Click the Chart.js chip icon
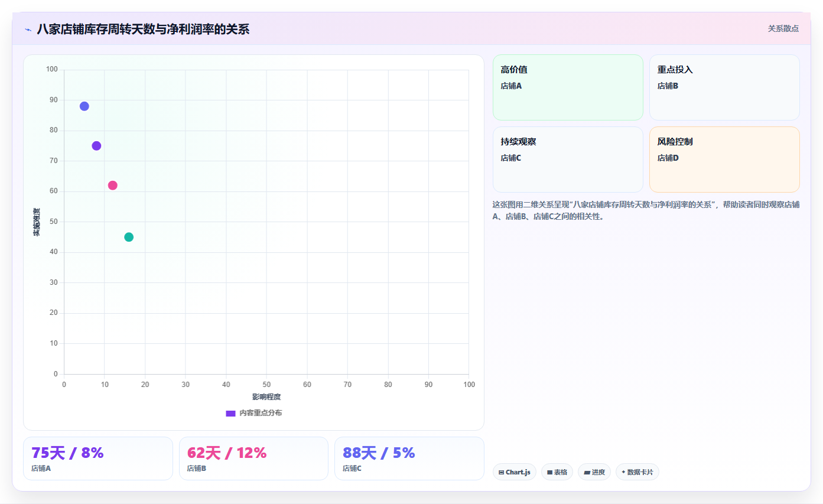 point(502,472)
